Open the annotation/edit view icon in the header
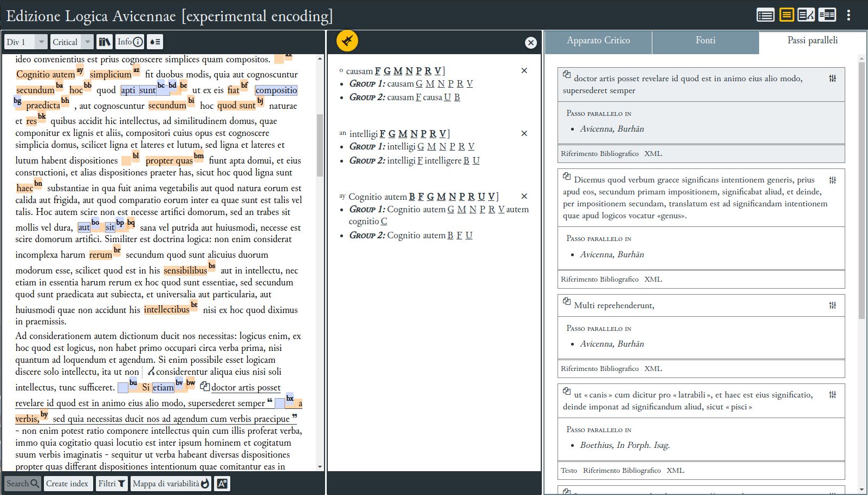This screenshot has width=868, height=495. pyautogui.click(x=807, y=15)
